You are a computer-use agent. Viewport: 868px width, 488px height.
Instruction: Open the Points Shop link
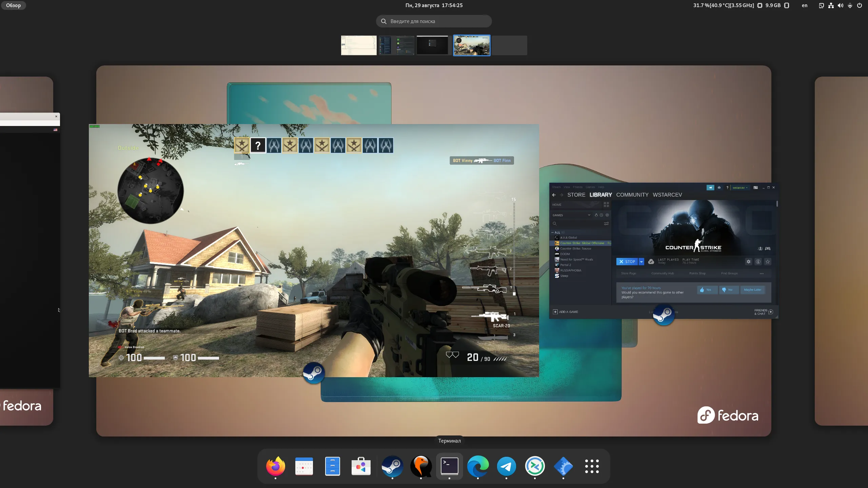click(697, 273)
